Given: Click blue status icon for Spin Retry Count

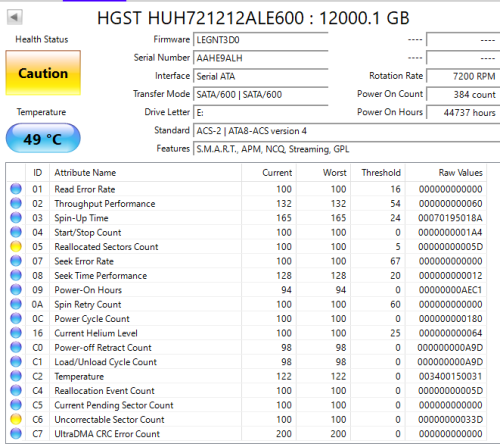Looking at the screenshot, I should pos(16,304).
